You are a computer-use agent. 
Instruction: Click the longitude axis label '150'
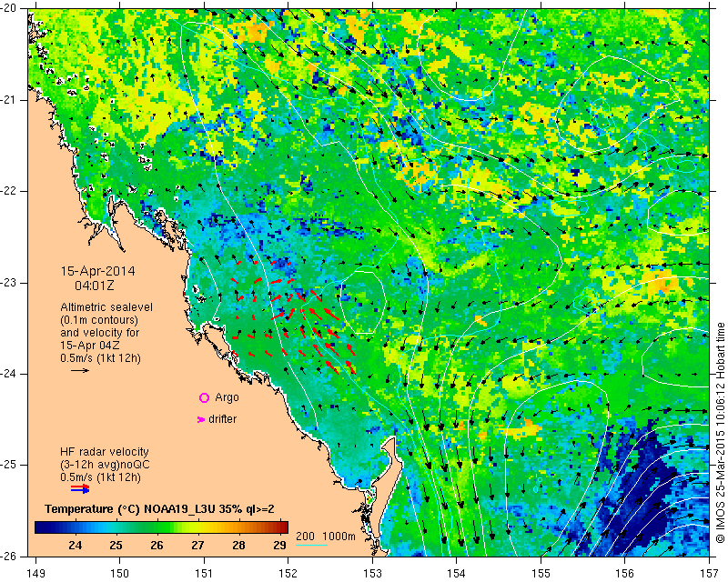120,573
